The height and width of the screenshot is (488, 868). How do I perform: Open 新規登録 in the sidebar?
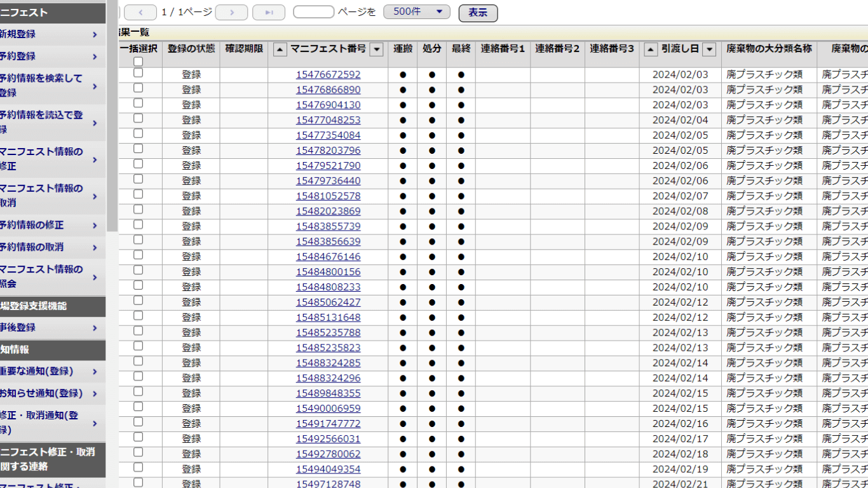pyautogui.click(x=52, y=34)
